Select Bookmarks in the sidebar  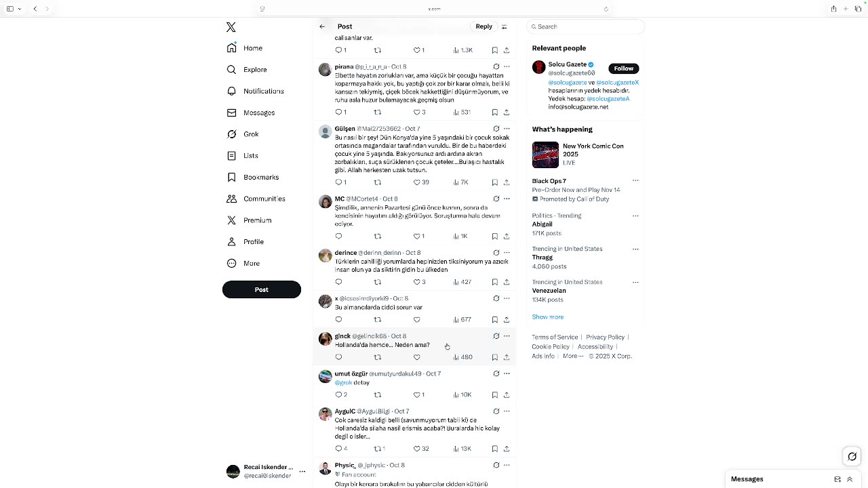[x=253, y=178]
